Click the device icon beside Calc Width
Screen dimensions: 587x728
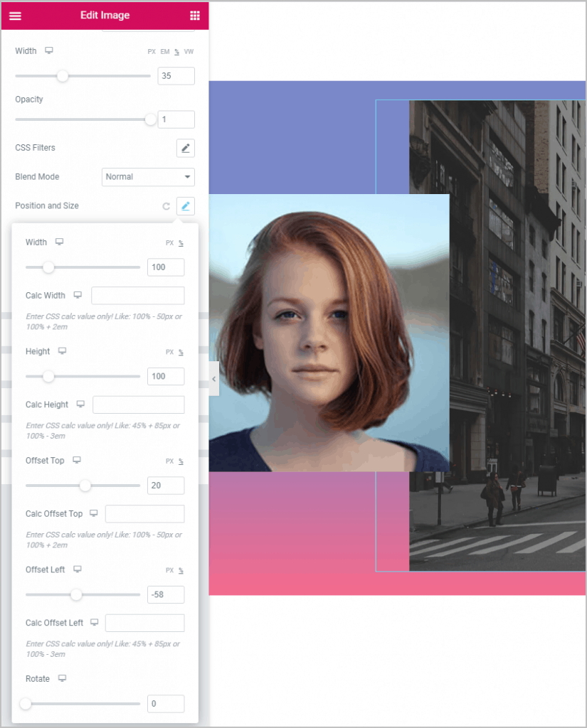(x=76, y=295)
